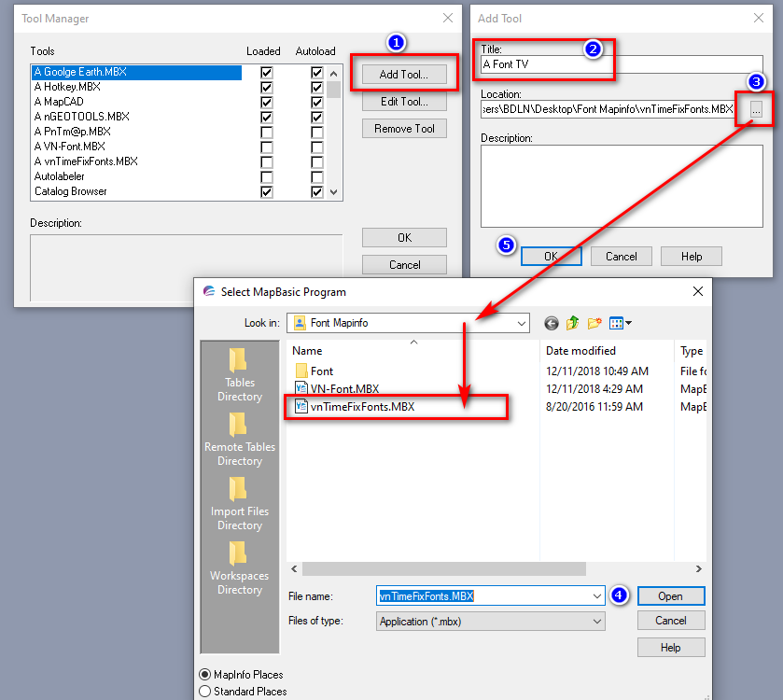
Task: Select vnTimeFixFonts.MBX file in list
Action: 355,406
